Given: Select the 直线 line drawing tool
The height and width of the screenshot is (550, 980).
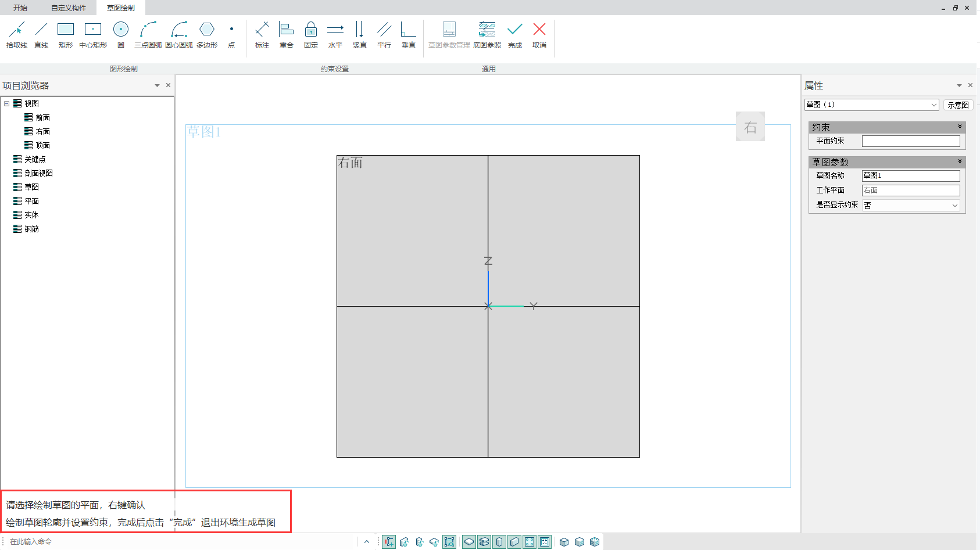Looking at the screenshot, I should point(41,35).
